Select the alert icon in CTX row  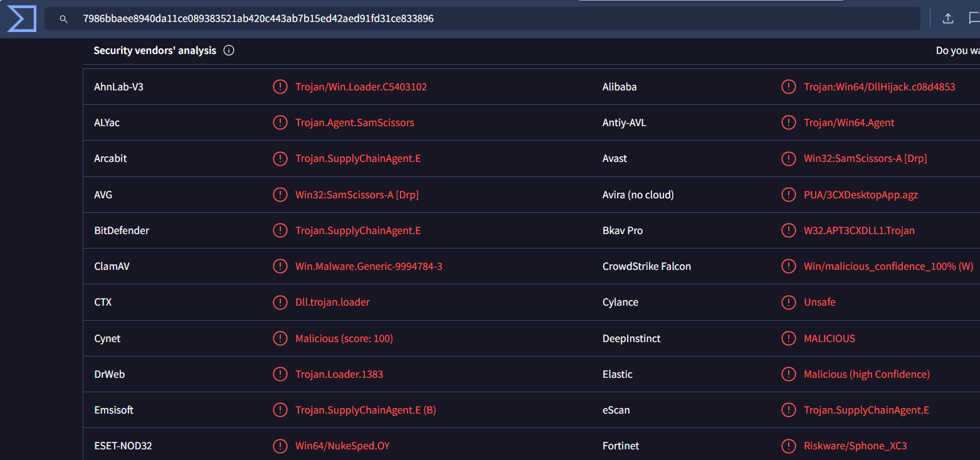[x=280, y=302]
